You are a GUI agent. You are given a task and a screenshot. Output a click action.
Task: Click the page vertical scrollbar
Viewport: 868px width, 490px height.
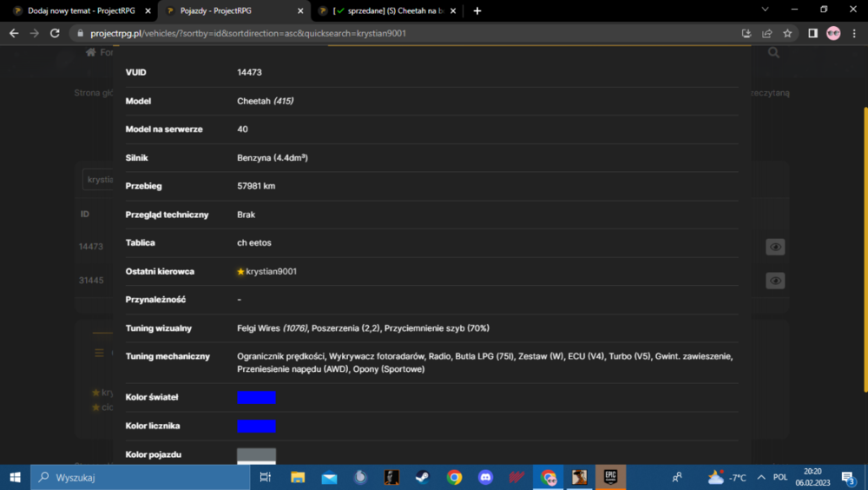(x=865, y=249)
